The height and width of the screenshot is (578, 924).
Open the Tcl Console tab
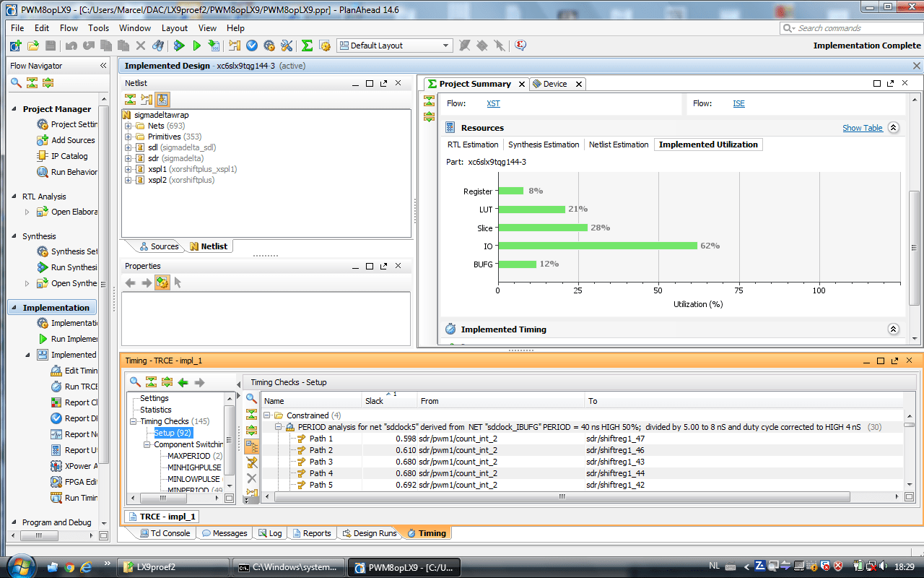(x=165, y=533)
